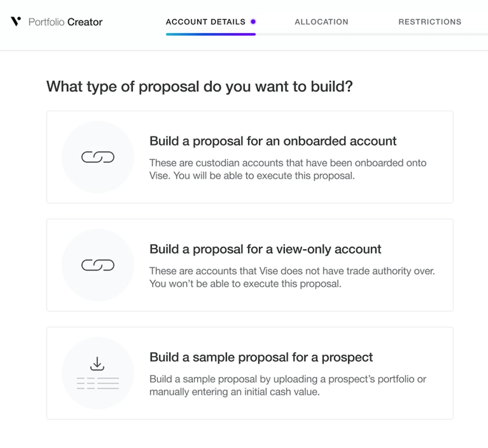Screen dimensions: 488x448
Task: Click the chain-link icon in the onboarded account card
Action: (98, 157)
